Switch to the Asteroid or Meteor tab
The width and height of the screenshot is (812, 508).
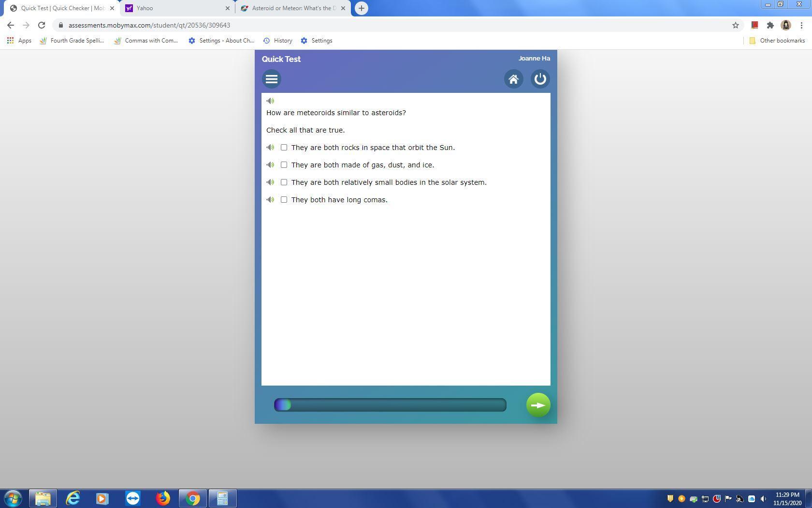pyautogui.click(x=293, y=8)
